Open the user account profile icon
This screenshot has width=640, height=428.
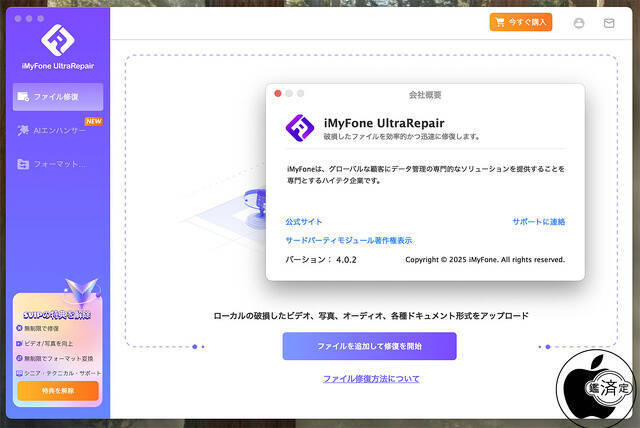tap(578, 22)
